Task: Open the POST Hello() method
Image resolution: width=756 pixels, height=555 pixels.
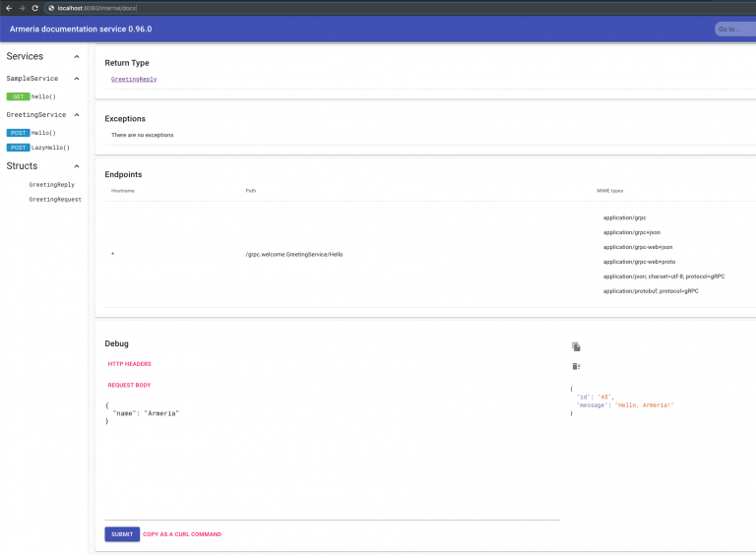Action: pyautogui.click(x=31, y=133)
